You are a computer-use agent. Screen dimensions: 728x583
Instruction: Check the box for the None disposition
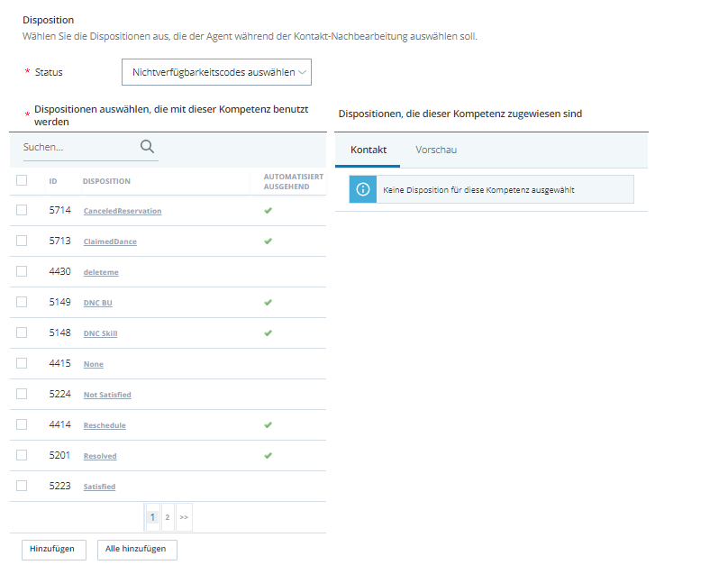pyautogui.click(x=22, y=363)
